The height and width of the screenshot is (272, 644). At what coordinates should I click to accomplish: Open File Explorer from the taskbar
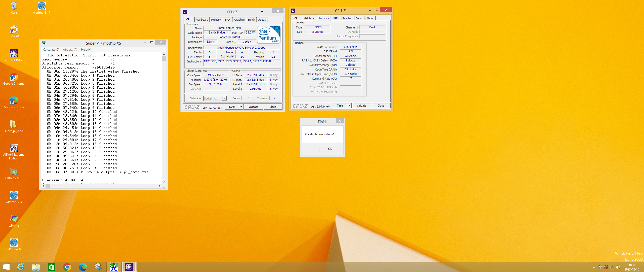click(x=36, y=267)
